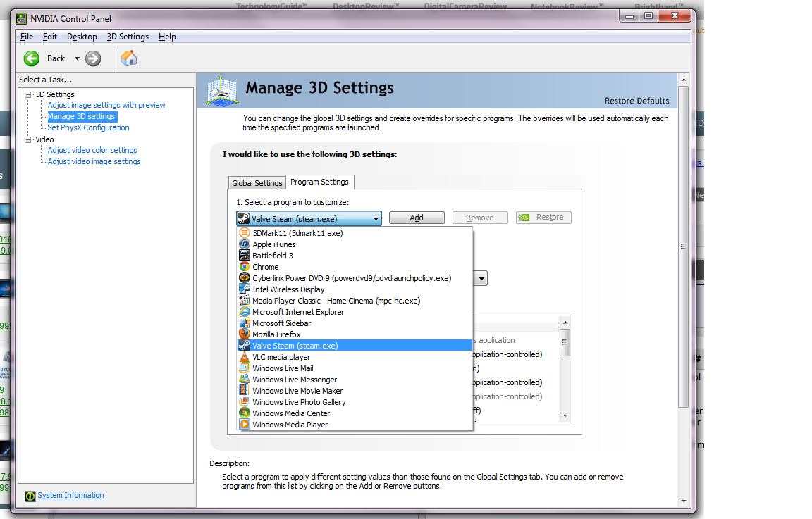Open the System Information link
The height and width of the screenshot is (519, 812).
(70, 495)
